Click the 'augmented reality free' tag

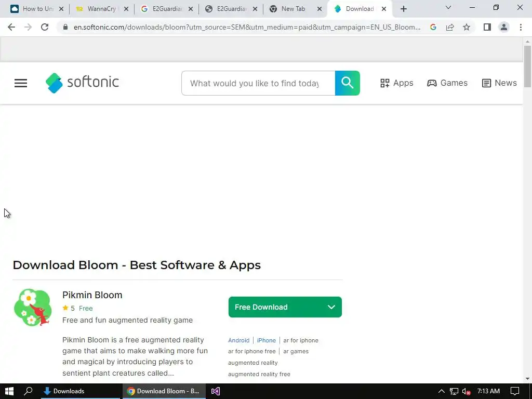pos(259,374)
